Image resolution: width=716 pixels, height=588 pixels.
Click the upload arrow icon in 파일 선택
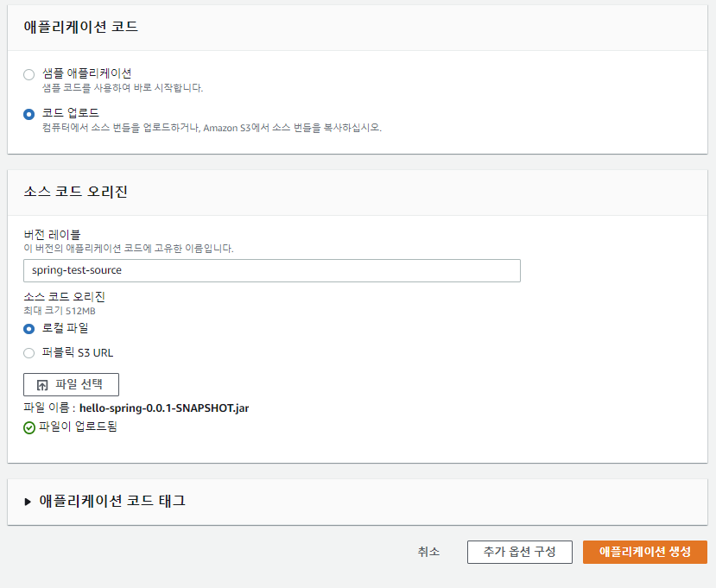[x=42, y=385]
